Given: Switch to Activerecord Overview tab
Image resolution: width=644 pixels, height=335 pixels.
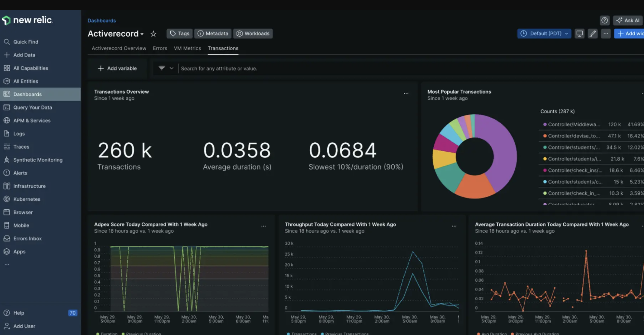Looking at the screenshot, I should pos(119,48).
